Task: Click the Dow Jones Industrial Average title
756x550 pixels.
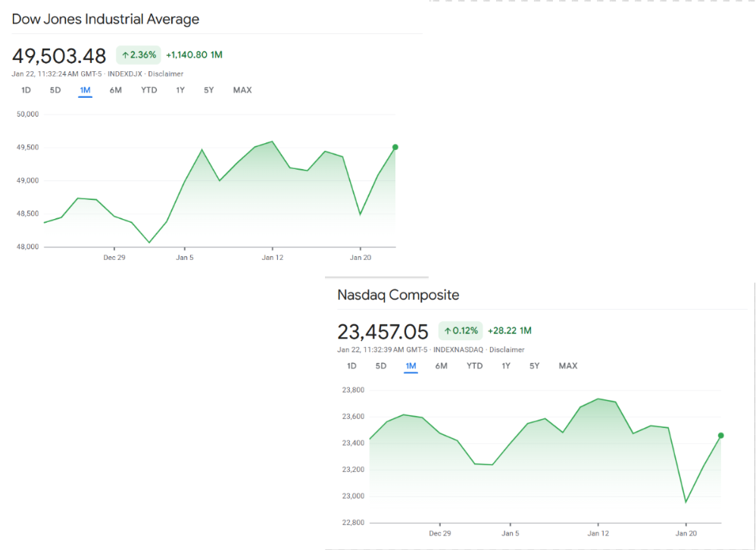Action: (105, 19)
